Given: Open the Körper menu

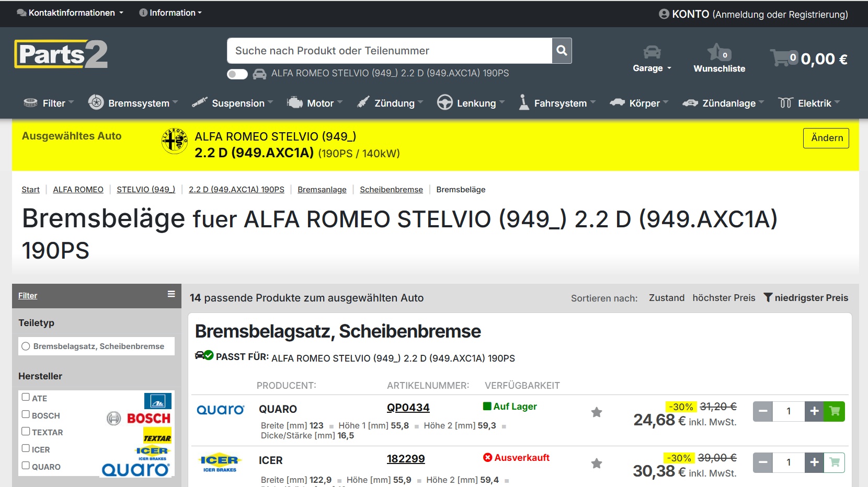Looking at the screenshot, I should pyautogui.click(x=639, y=103).
